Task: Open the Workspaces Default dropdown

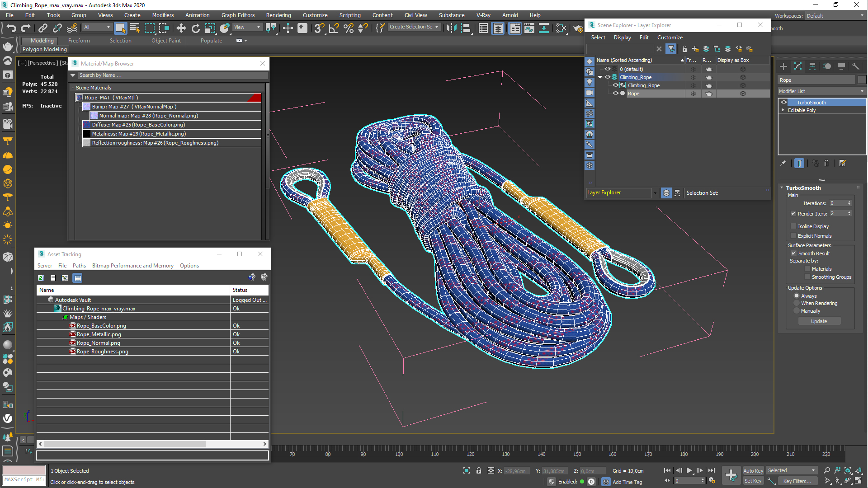Action: 835,16
